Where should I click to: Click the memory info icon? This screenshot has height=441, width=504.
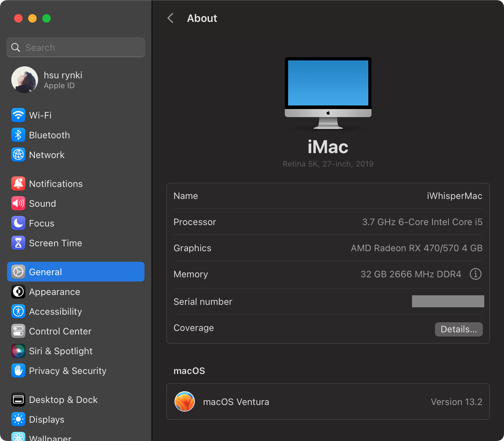pos(475,274)
